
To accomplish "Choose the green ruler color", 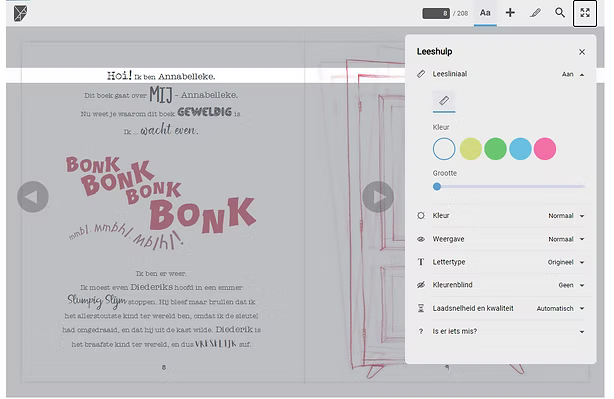I will click(x=495, y=149).
